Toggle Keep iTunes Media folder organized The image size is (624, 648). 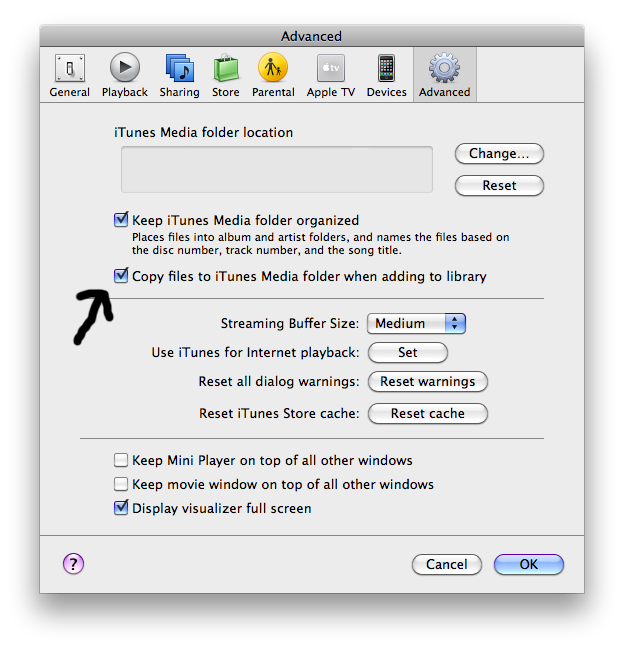tap(121, 220)
